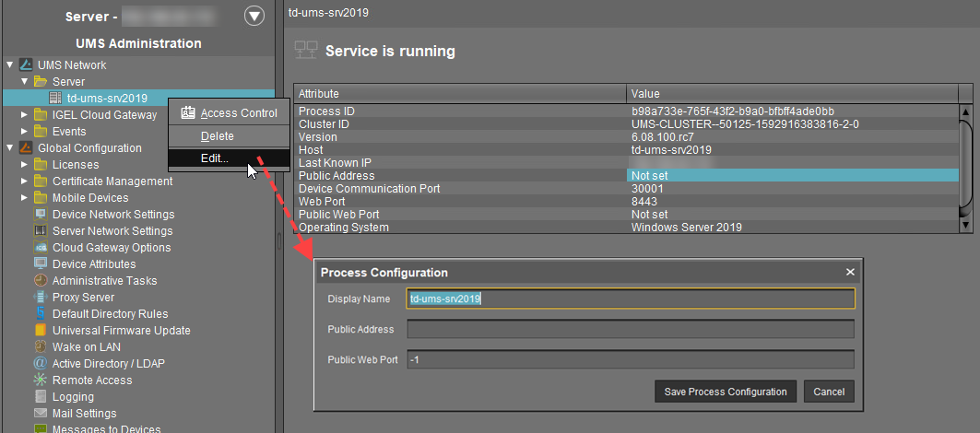Select Delete in the context menu
980x433 pixels.
coord(218,136)
